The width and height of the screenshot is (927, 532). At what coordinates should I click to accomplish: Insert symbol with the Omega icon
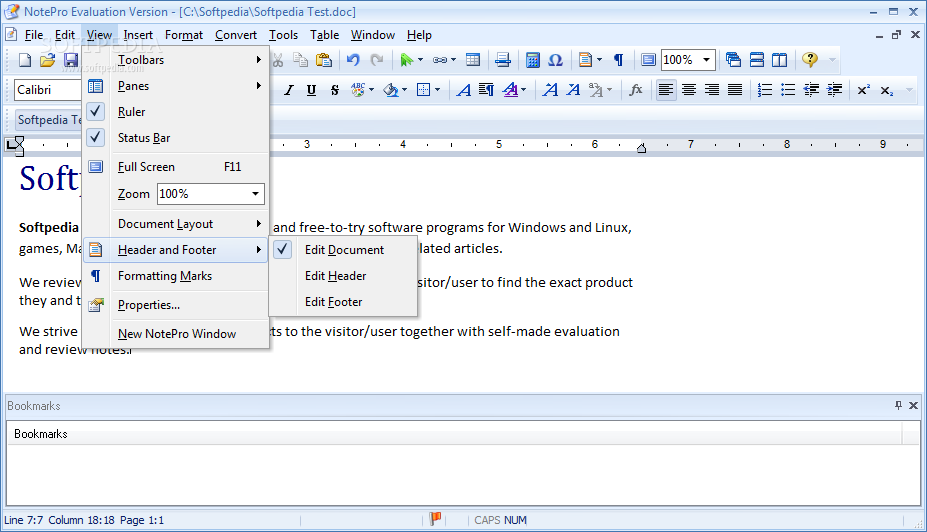(x=555, y=60)
